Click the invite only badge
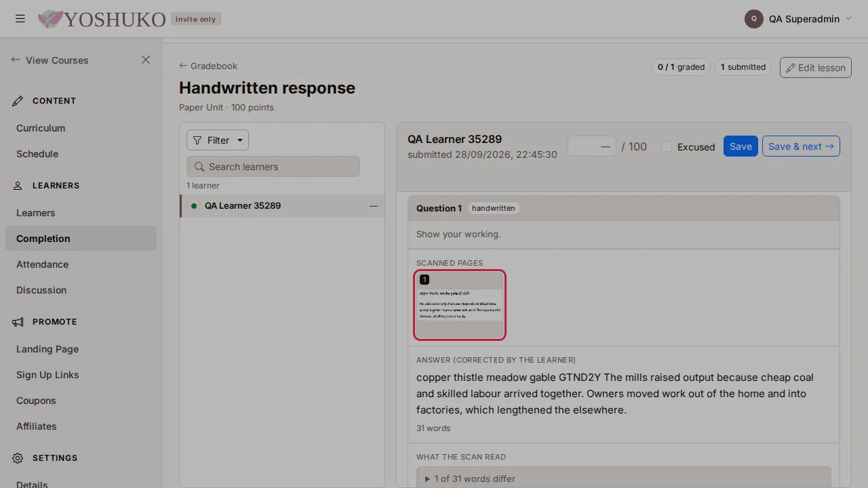Screen dimensions: 868x488 tap(195, 19)
